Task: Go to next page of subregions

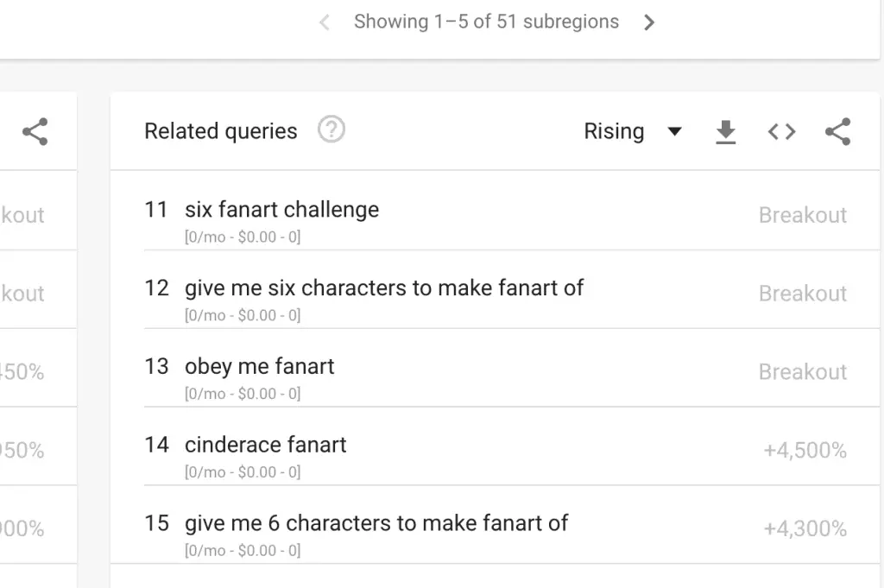Action: (x=649, y=22)
